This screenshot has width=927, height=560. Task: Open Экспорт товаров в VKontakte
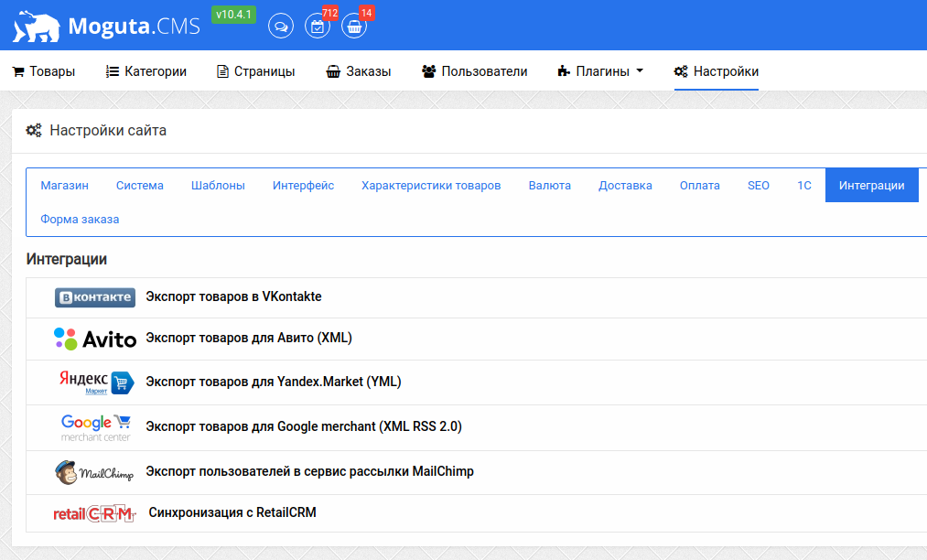[233, 296]
